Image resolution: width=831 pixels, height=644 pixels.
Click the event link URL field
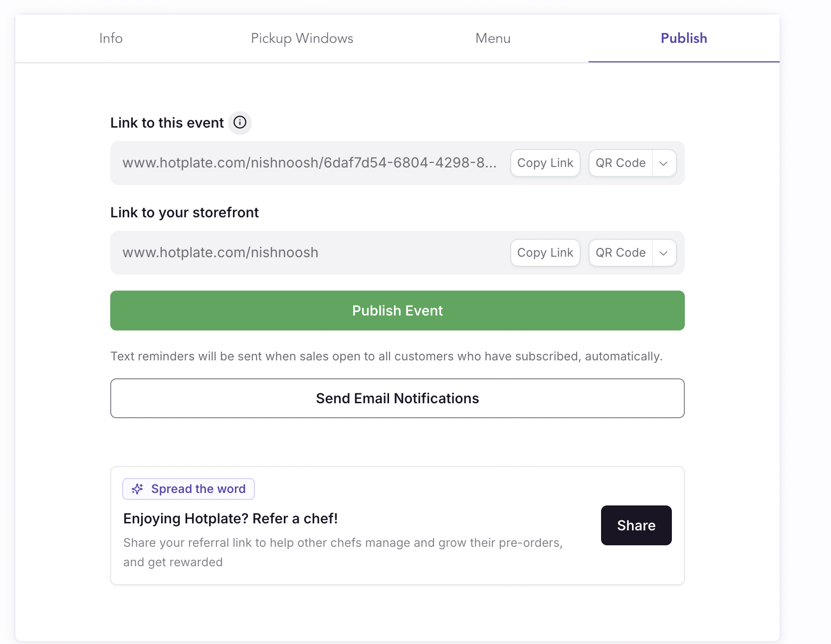(x=309, y=163)
